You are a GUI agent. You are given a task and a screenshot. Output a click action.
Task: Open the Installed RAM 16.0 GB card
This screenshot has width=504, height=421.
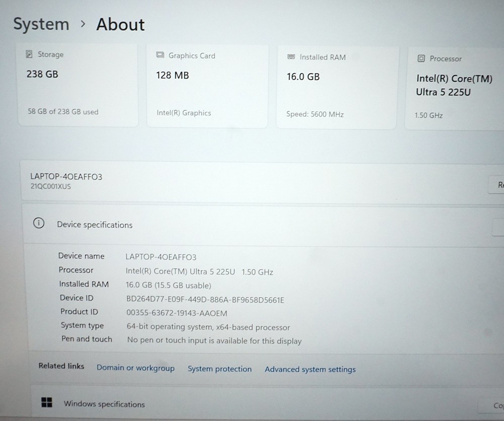click(x=337, y=88)
